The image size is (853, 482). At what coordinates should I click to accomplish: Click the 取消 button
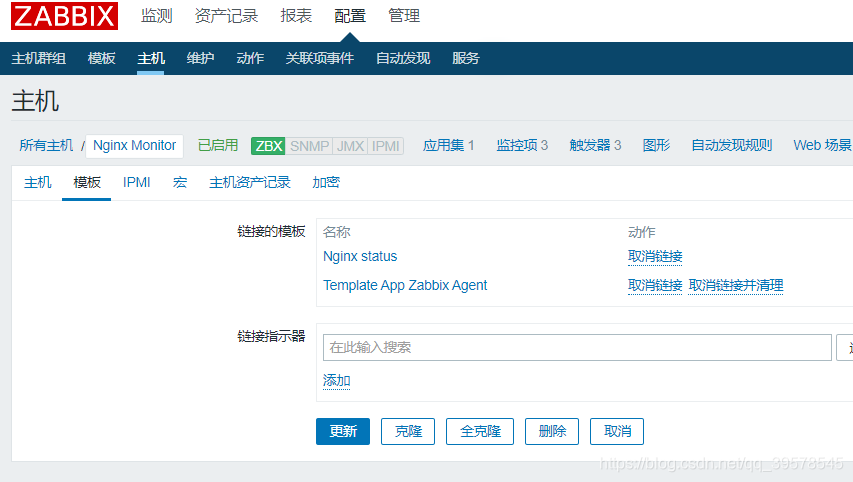click(617, 431)
